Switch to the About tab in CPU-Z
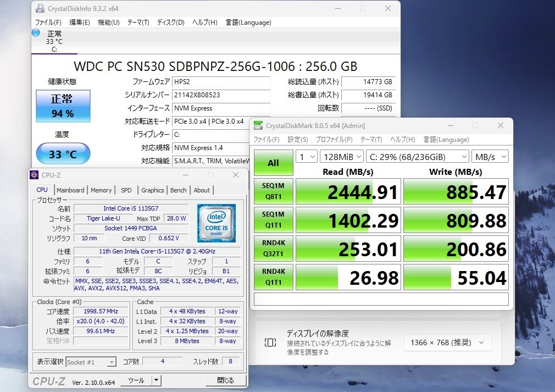 [202, 190]
